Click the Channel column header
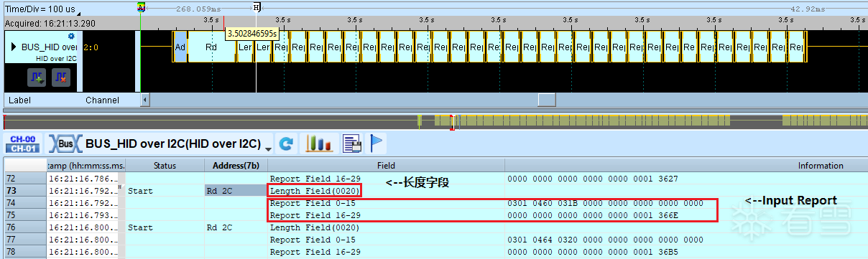Viewport: 868px width, 259px height. click(x=103, y=100)
